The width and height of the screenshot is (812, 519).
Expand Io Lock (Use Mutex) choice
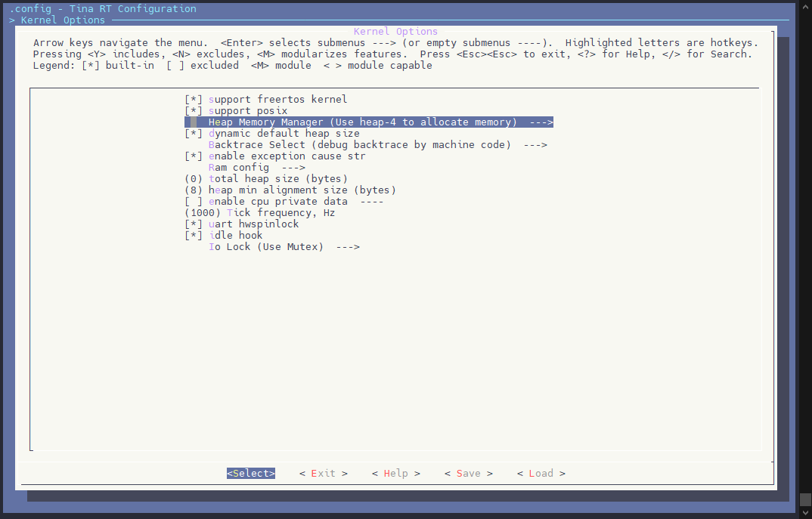tap(284, 247)
